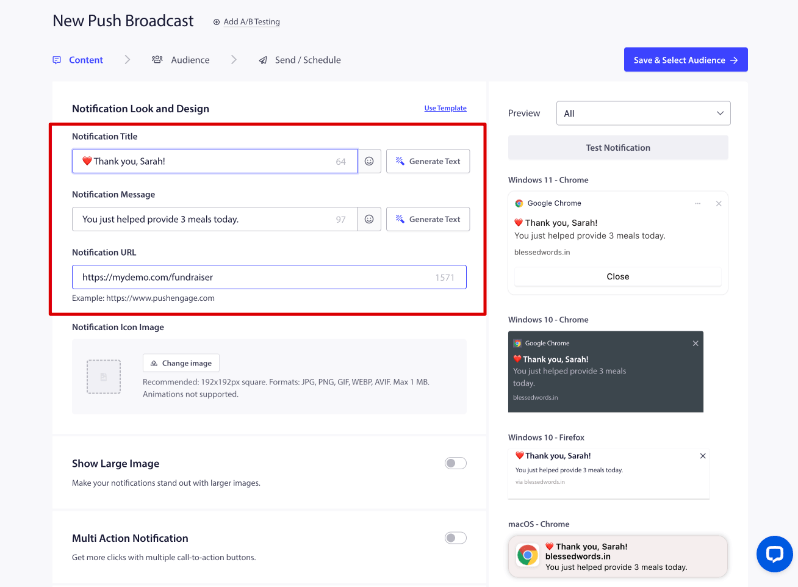The width and height of the screenshot is (798, 587).
Task: Click the Send / Schedule paper plane icon
Action: tap(263, 60)
